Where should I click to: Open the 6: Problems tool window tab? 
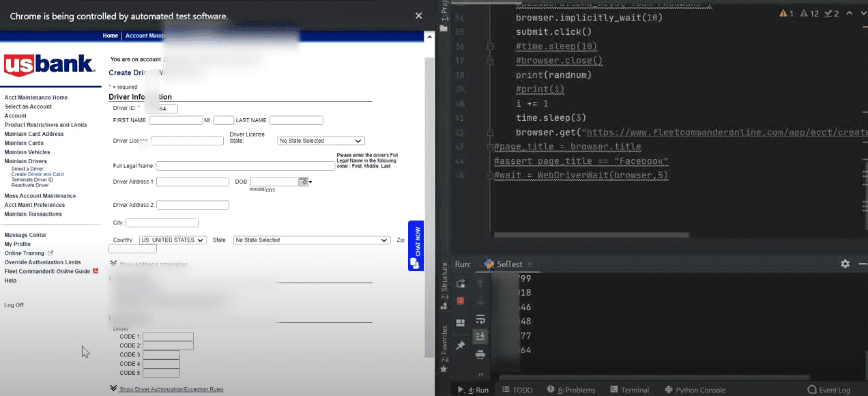coord(571,390)
